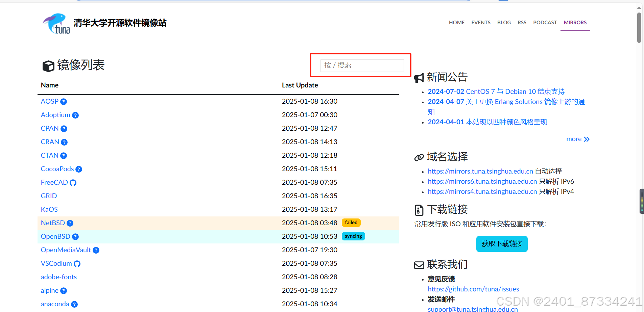Open help icon next to anaconda
Viewport: 644px width, 312px height.
click(74, 304)
